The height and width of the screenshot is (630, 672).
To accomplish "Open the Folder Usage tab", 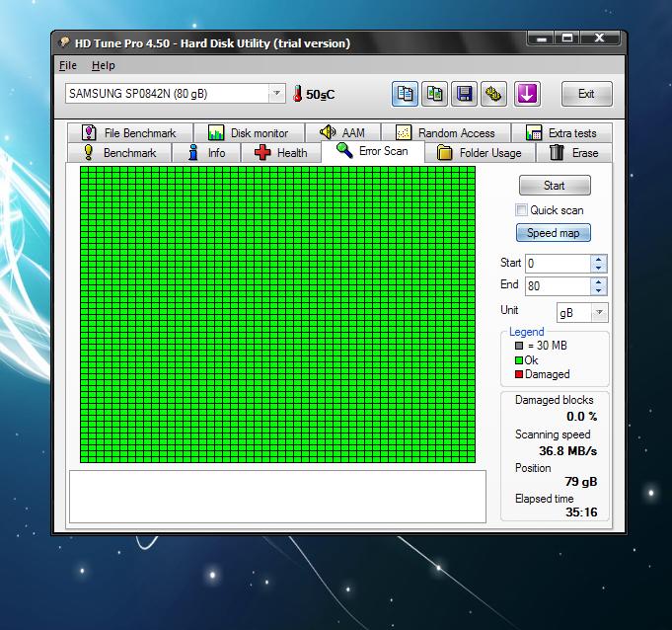I will (x=479, y=153).
